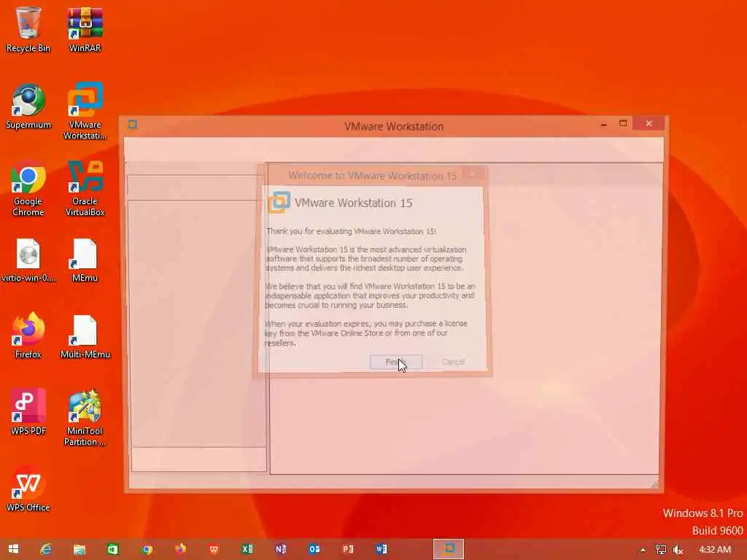Launch Outlook from the taskbar
747x560 pixels.
(314, 549)
